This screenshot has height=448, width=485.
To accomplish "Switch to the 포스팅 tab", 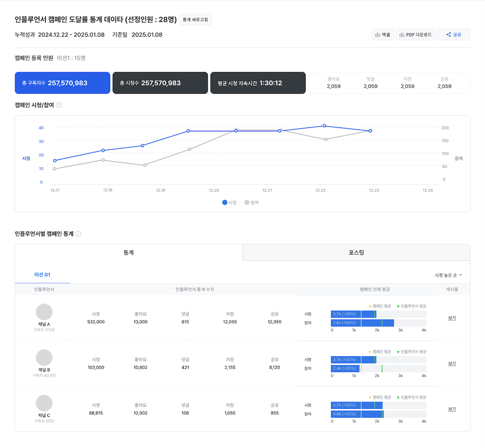I will point(356,252).
